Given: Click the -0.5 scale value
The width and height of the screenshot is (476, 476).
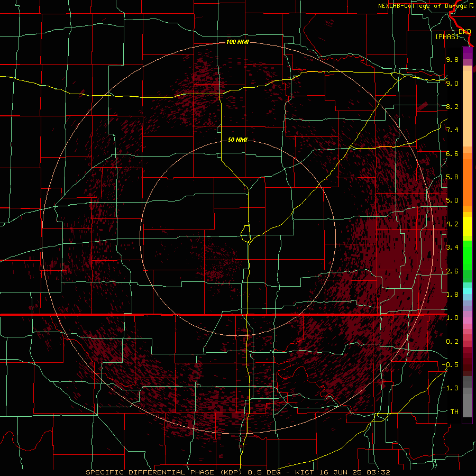Looking at the screenshot, I should (450, 365).
